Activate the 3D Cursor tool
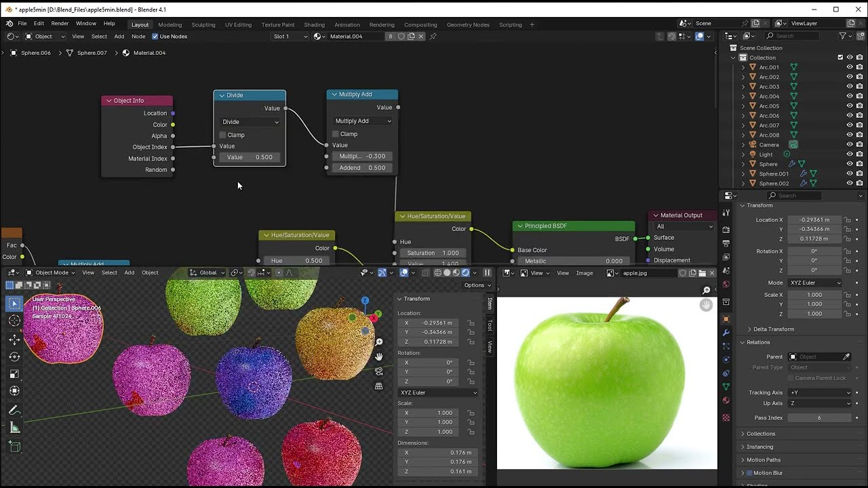868x488 pixels. tap(14, 321)
